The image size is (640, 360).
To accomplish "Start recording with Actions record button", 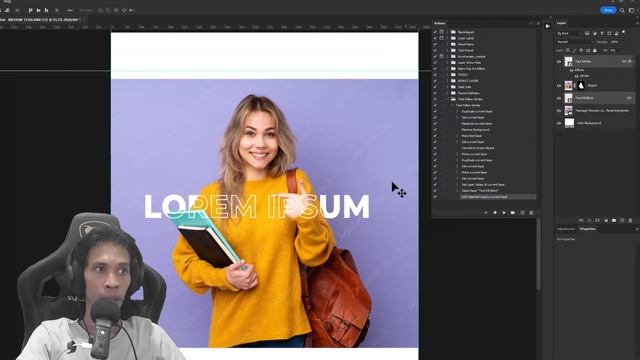I will [495, 213].
